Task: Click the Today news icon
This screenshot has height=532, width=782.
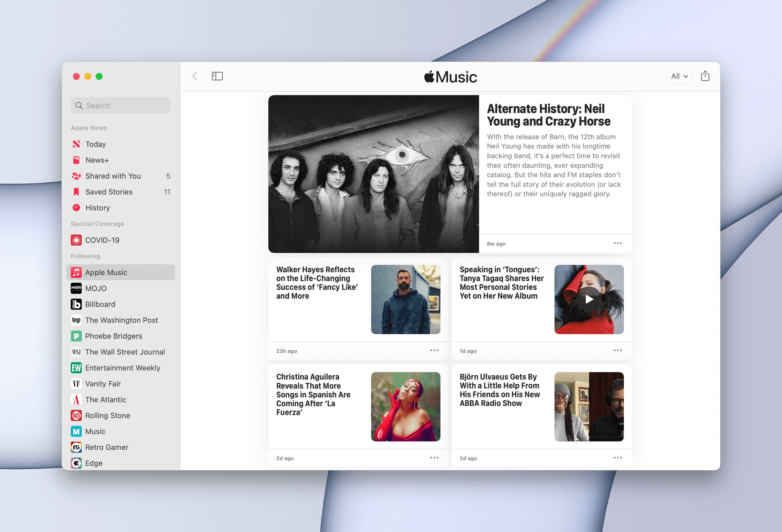Action: point(76,144)
